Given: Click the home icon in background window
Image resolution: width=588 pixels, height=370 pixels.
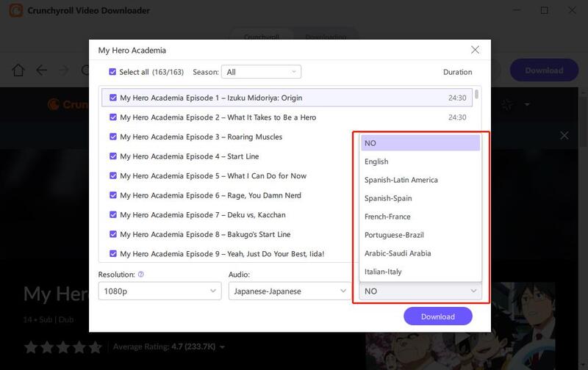Looking at the screenshot, I should [x=18, y=70].
